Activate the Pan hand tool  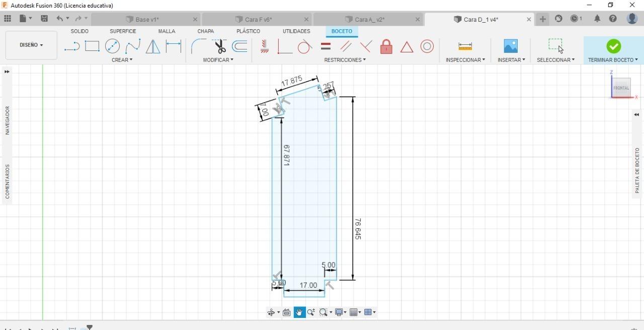(300, 312)
